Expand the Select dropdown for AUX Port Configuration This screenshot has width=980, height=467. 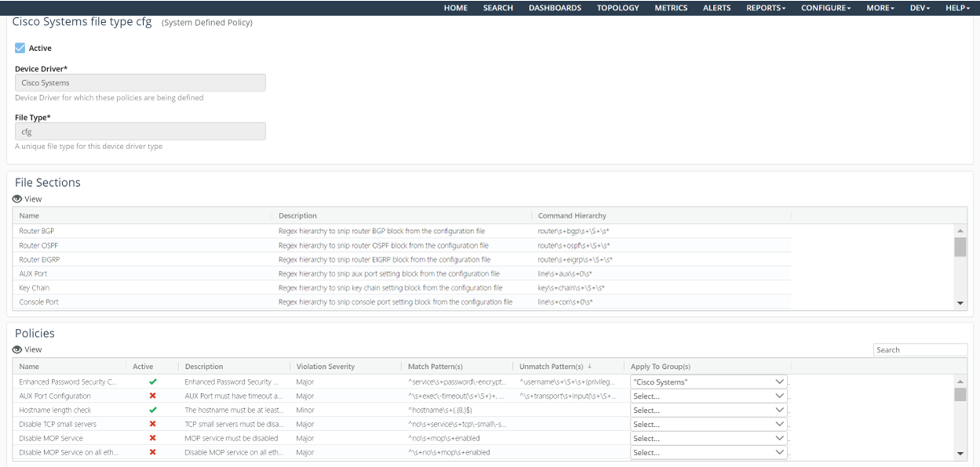(708, 396)
